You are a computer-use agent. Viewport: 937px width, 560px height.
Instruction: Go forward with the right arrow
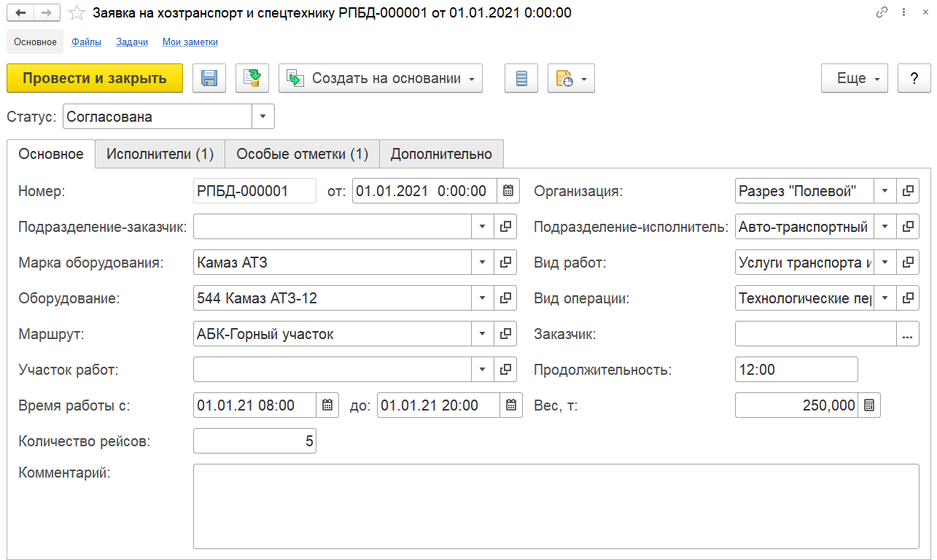pos(47,13)
